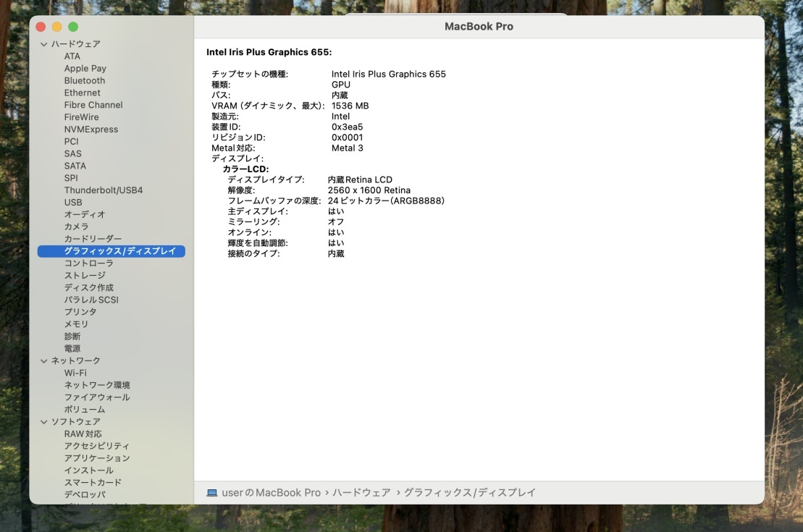Open the FireWire entry

coord(81,117)
